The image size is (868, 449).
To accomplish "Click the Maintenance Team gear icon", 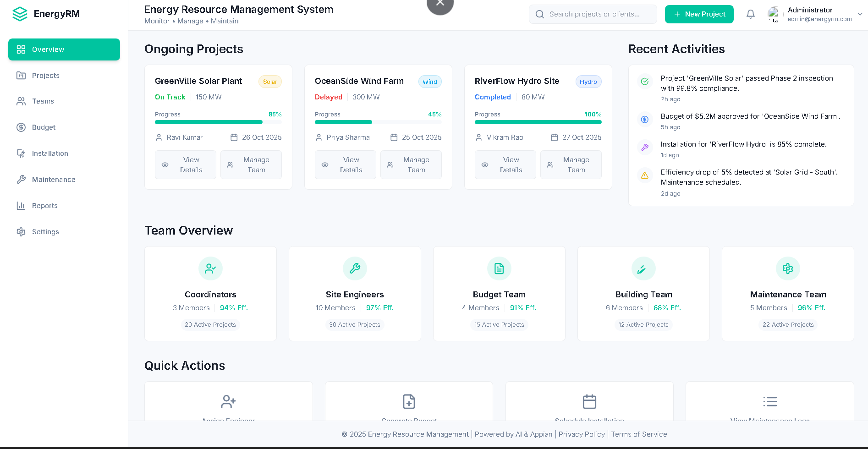I will [788, 268].
